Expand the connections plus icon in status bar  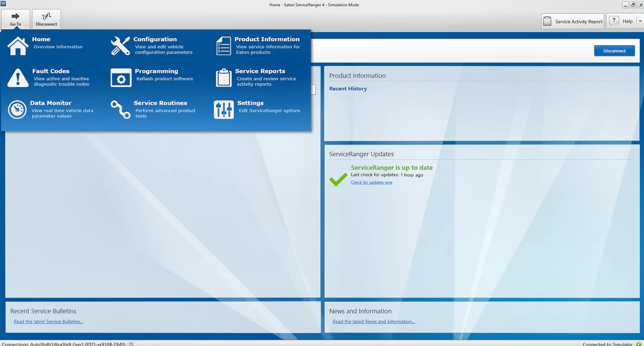coord(131,344)
